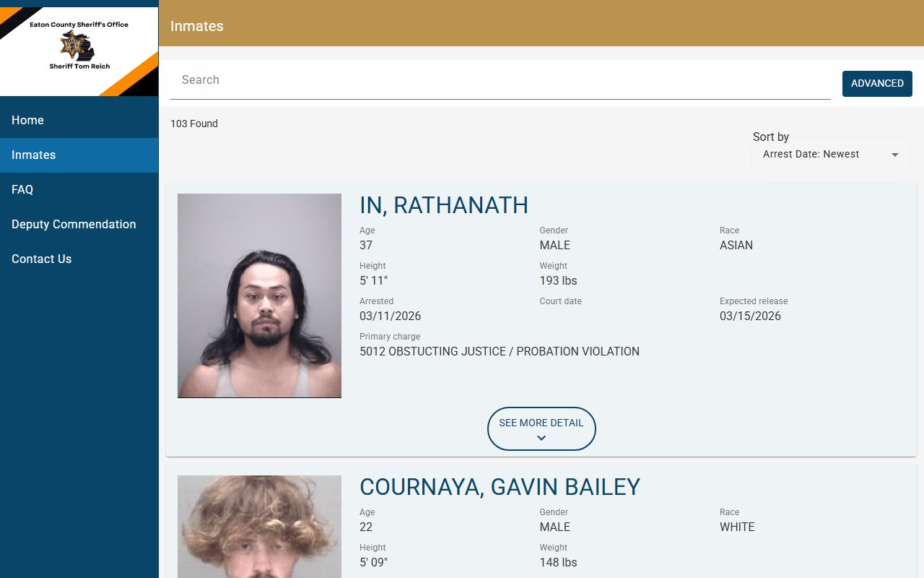Open the Sort by Arrest Date dropdown

[x=831, y=155]
